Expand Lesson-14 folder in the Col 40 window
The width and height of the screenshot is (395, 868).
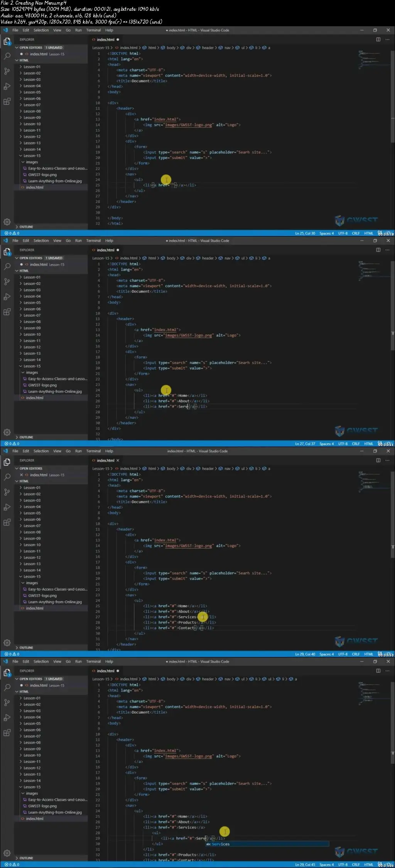pos(32,570)
